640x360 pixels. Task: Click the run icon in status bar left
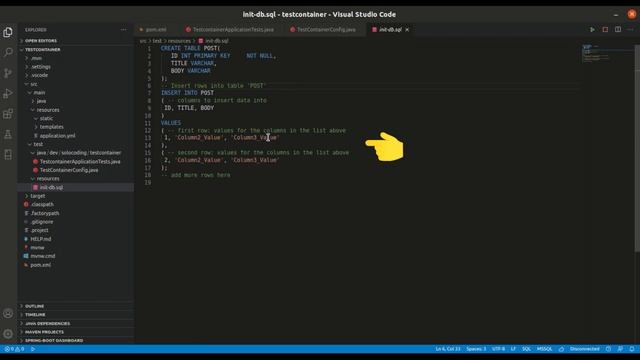point(33,349)
